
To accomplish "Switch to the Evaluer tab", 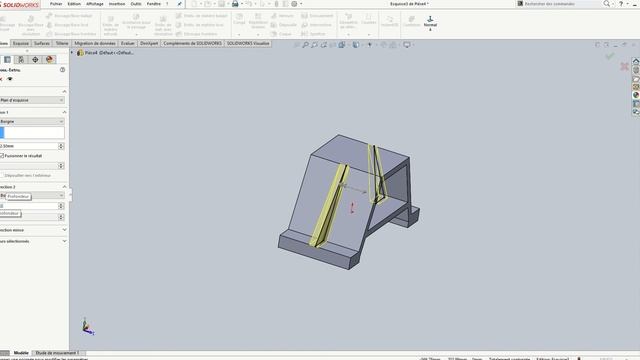I will [x=128, y=43].
